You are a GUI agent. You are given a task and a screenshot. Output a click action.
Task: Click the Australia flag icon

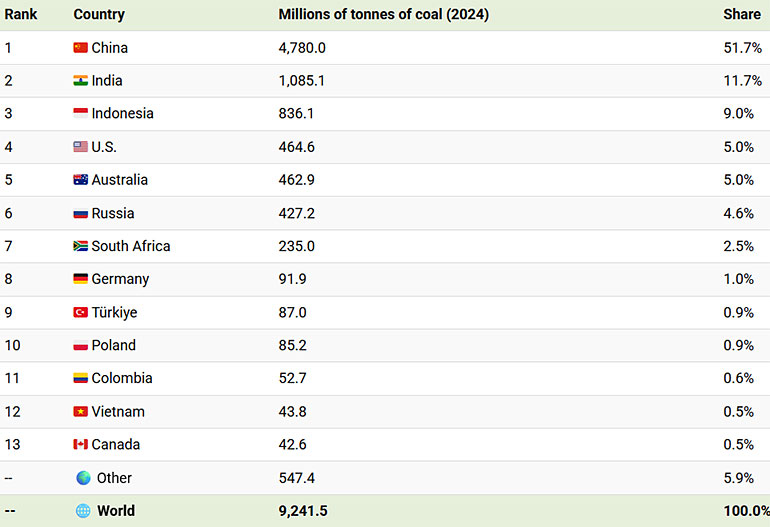(81, 180)
